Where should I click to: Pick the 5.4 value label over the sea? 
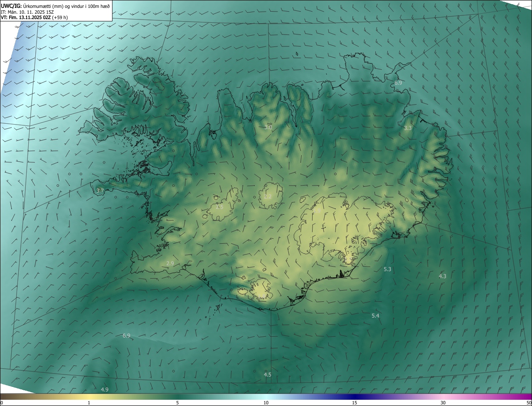click(x=375, y=316)
